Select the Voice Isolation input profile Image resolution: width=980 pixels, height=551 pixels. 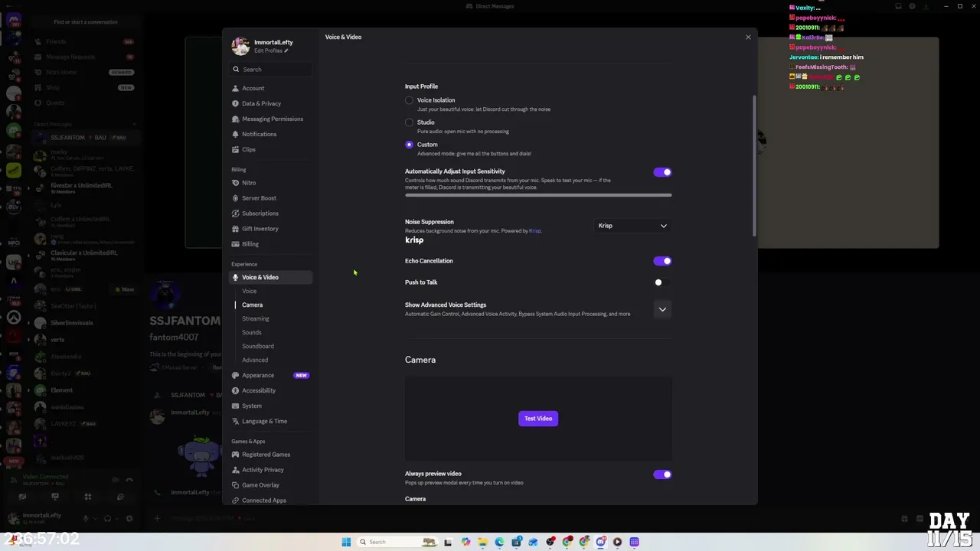pos(409,100)
